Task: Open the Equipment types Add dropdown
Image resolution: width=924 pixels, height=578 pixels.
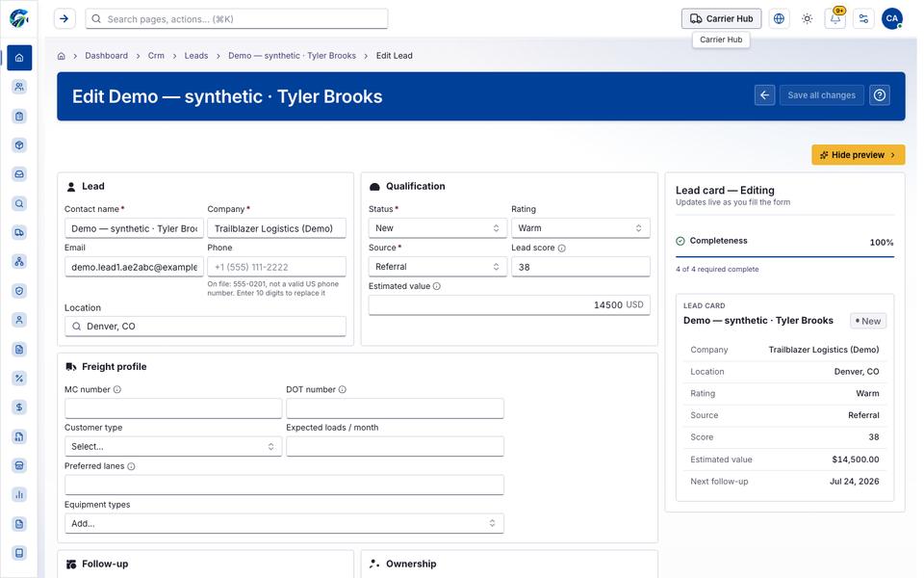Action: (x=284, y=523)
